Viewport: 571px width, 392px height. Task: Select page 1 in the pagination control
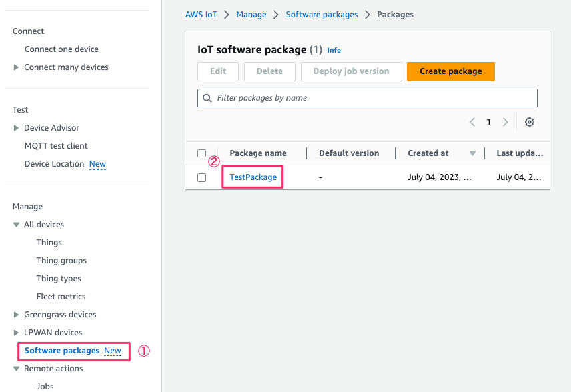point(488,122)
